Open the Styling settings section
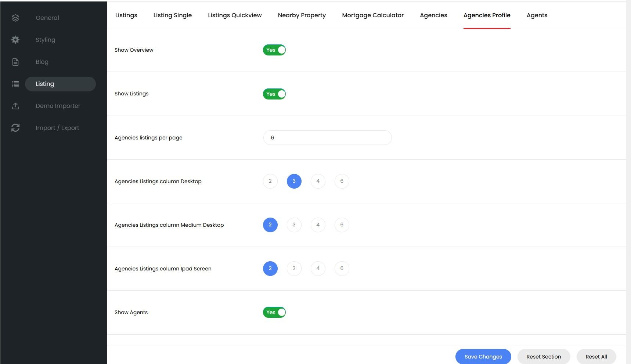 [46, 40]
